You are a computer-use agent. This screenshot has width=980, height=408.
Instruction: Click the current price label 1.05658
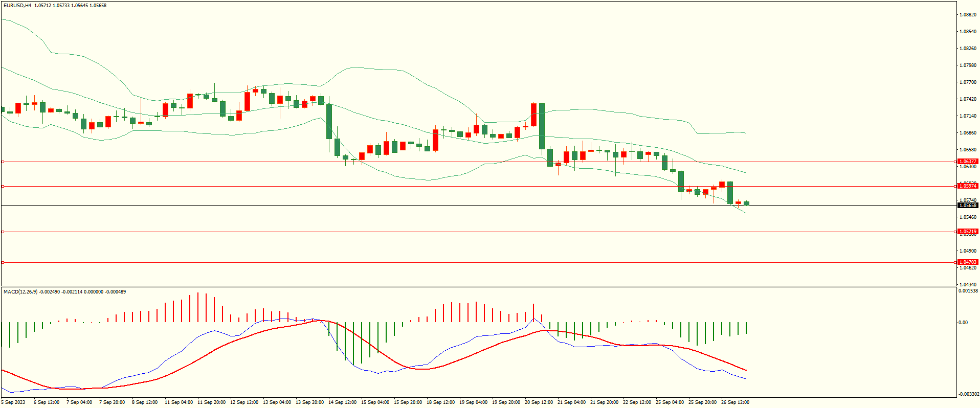point(967,206)
